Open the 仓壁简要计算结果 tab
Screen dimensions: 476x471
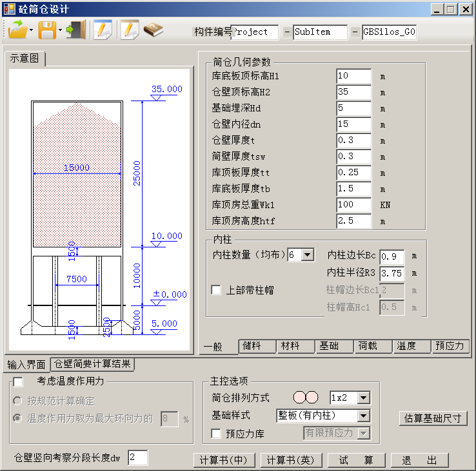coord(92,364)
